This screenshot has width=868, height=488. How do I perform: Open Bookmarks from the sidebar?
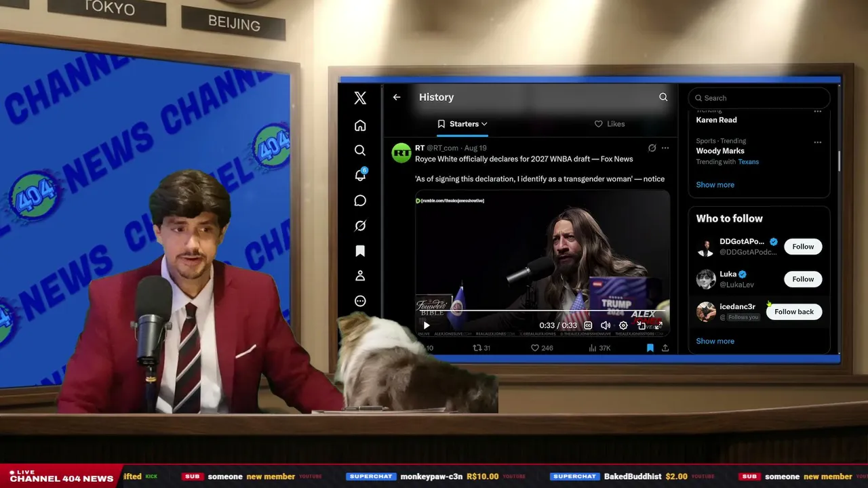click(360, 251)
